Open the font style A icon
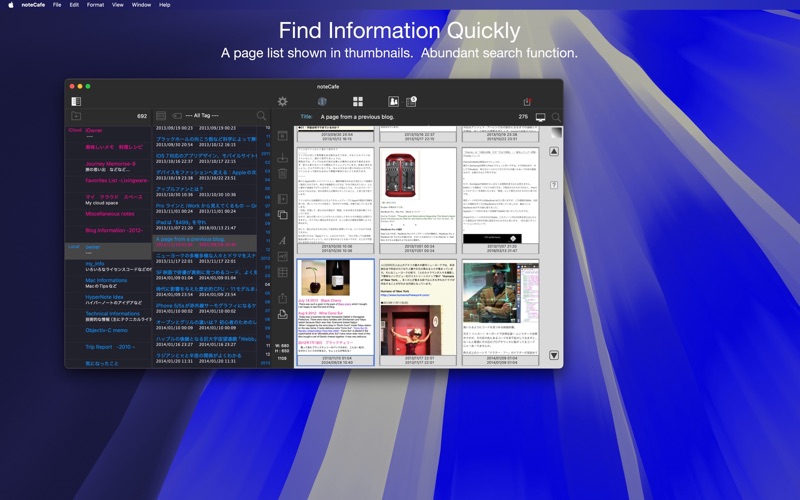800x500 pixels. tap(282, 240)
